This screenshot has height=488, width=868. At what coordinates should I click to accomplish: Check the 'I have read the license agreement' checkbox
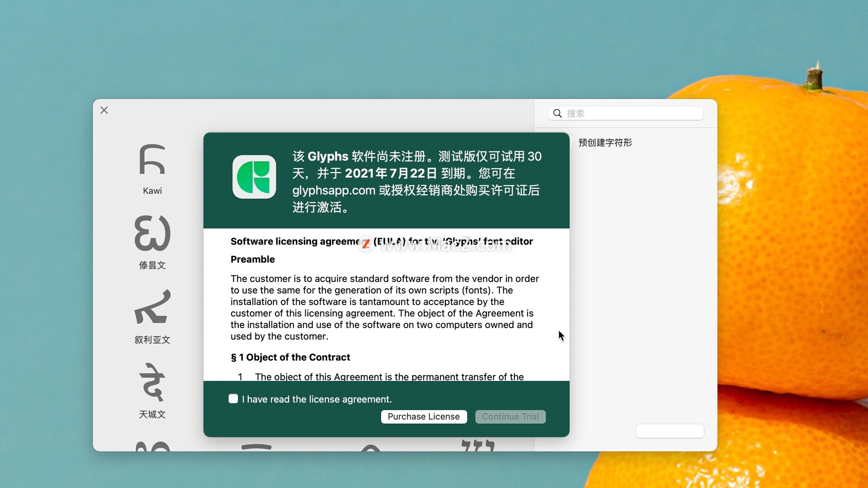pyautogui.click(x=233, y=399)
